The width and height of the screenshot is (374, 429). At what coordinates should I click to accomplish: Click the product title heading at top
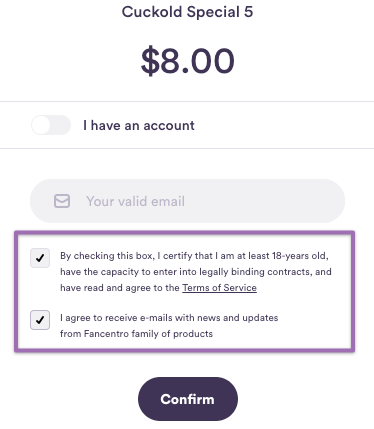pyautogui.click(x=187, y=12)
